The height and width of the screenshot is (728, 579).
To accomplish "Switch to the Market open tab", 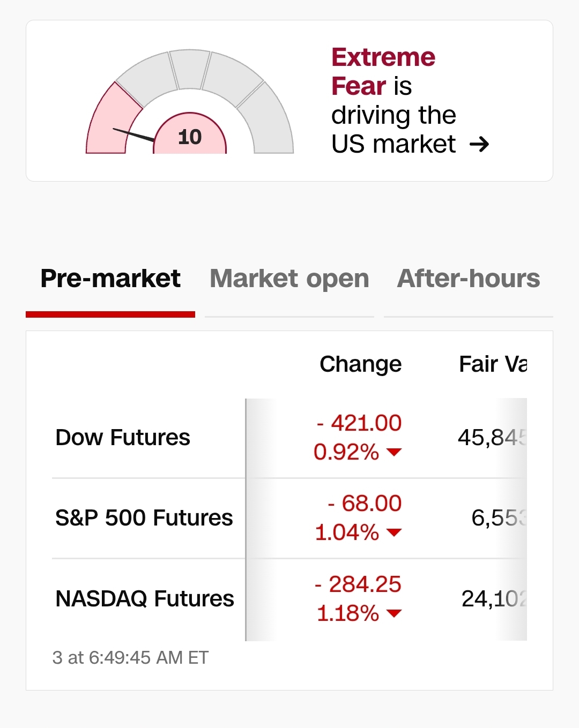I will coord(289,279).
